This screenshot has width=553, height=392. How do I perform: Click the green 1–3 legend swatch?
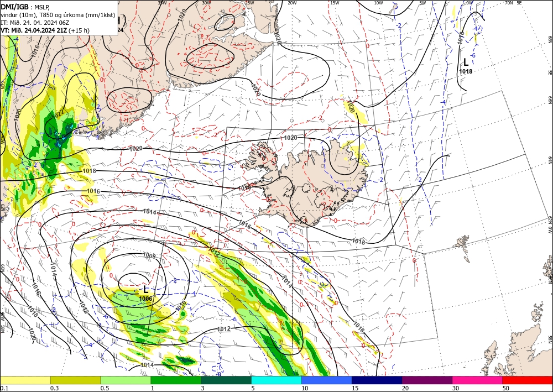click(x=176, y=380)
